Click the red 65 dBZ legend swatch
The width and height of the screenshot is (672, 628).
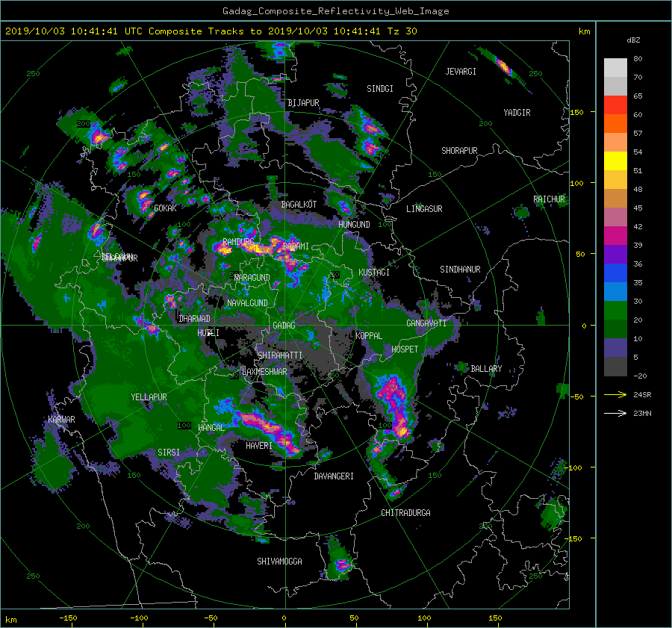[615, 105]
